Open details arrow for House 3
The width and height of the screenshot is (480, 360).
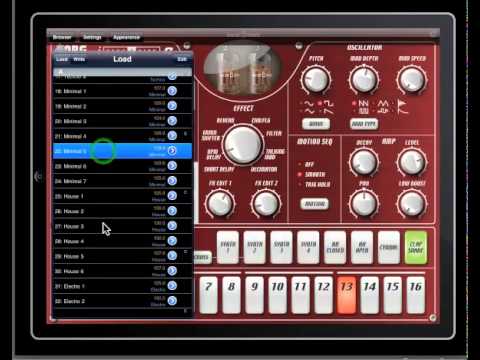[x=172, y=226]
